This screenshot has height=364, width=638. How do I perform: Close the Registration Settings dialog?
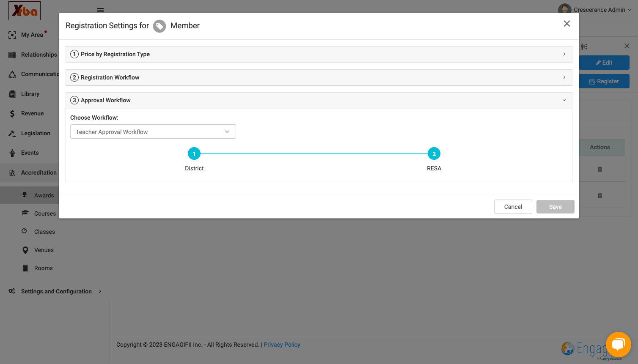567,24
